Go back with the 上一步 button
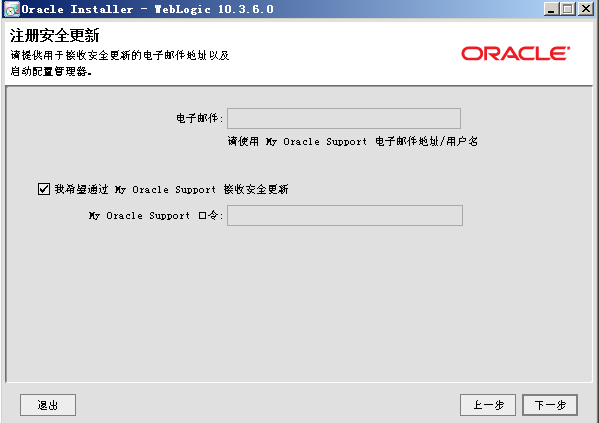Image resolution: width=599 pixels, height=423 pixels. tap(488, 405)
